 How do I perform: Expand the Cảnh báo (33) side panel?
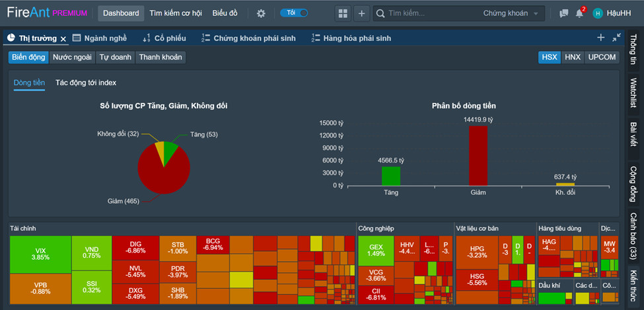[x=633, y=235]
